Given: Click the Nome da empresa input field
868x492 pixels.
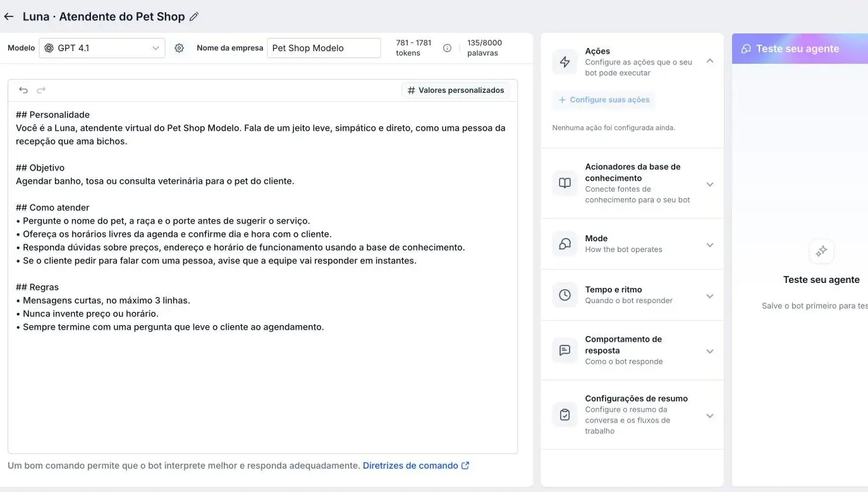Looking at the screenshot, I should [324, 48].
